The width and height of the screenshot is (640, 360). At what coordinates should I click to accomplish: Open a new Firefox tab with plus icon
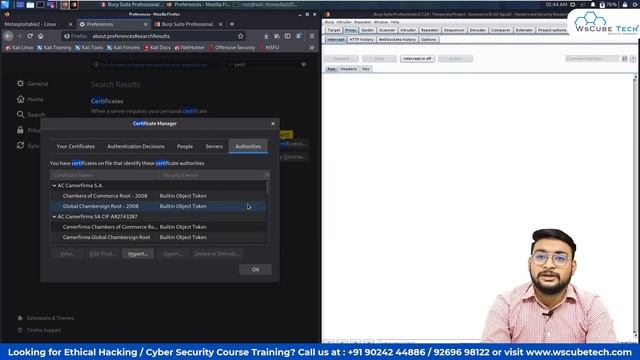[x=232, y=24]
